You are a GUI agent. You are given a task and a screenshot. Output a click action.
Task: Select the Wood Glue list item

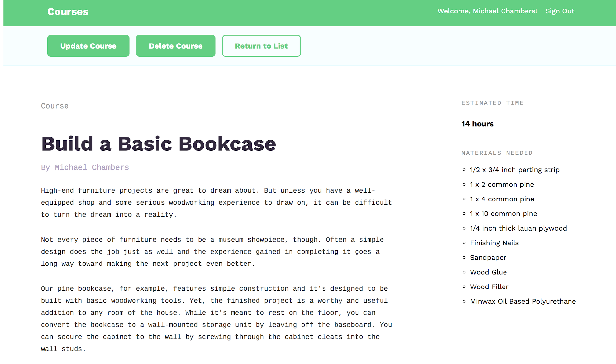tap(488, 272)
